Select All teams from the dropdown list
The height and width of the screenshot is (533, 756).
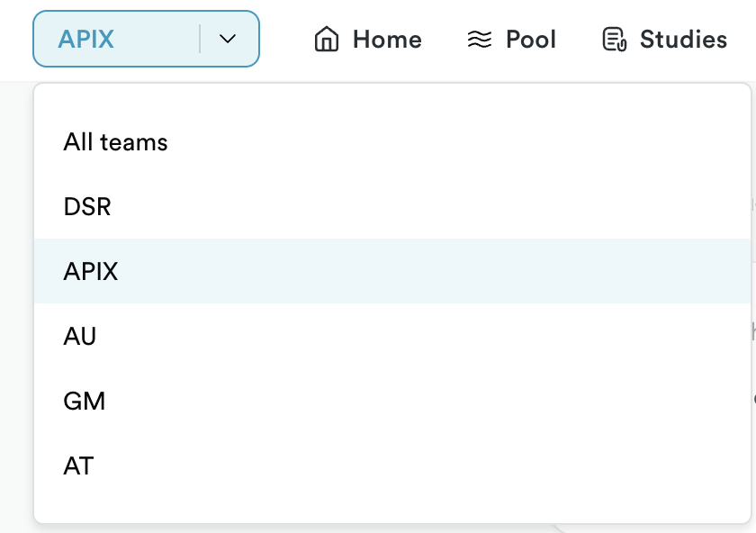pyautogui.click(x=392, y=142)
